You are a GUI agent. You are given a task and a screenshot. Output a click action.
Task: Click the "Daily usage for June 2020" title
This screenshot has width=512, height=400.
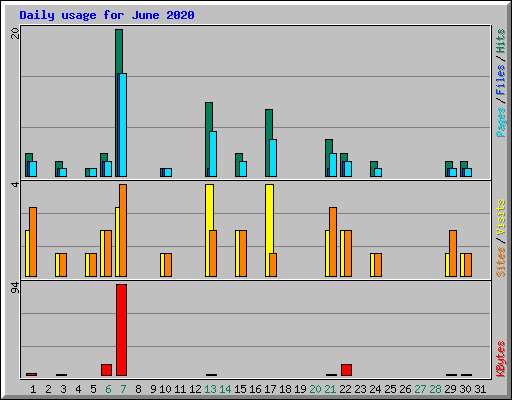click(x=107, y=15)
